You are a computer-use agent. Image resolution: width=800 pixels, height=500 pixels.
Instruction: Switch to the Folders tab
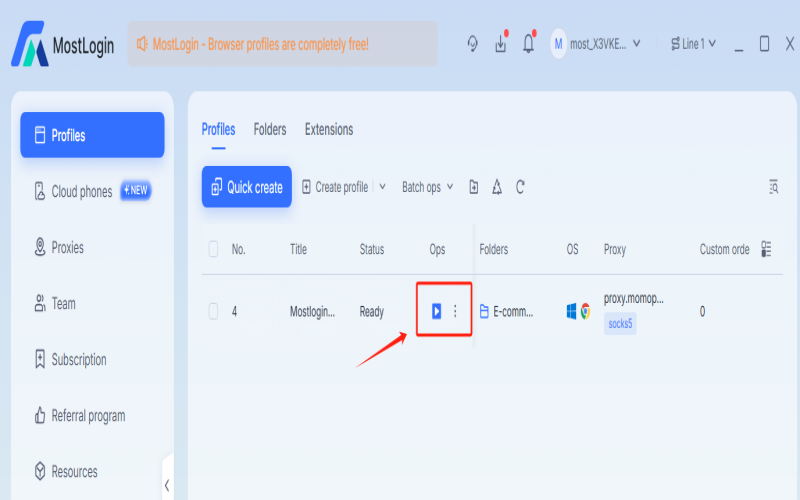pos(270,130)
